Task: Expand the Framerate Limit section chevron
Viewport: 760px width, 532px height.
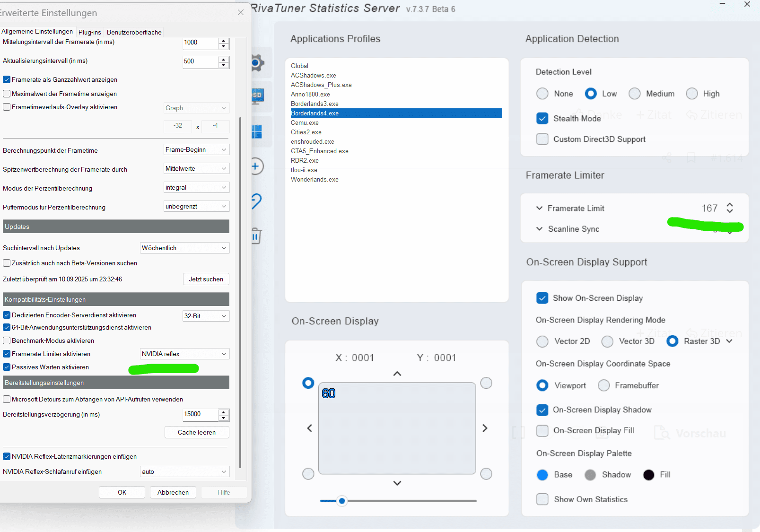Action: click(539, 208)
